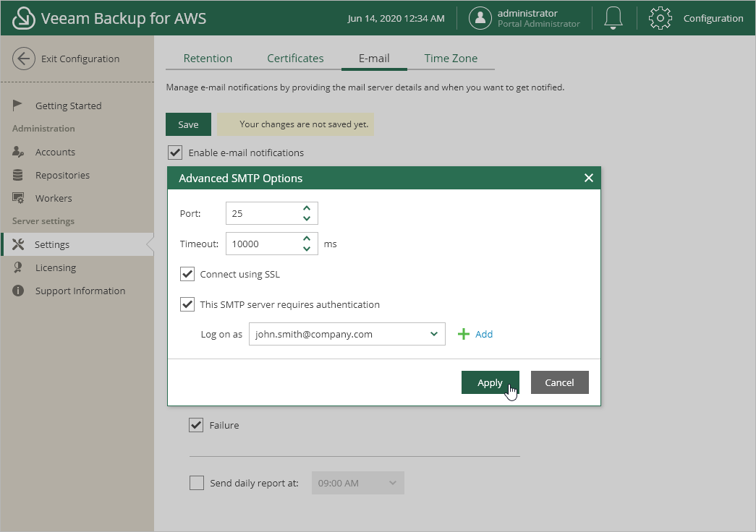Image resolution: width=756 pixels, height=532 pixels.
Task: Toggle Enable e-mail notifications checkbox
Action: pyautogui.click(x=175, y=153)
